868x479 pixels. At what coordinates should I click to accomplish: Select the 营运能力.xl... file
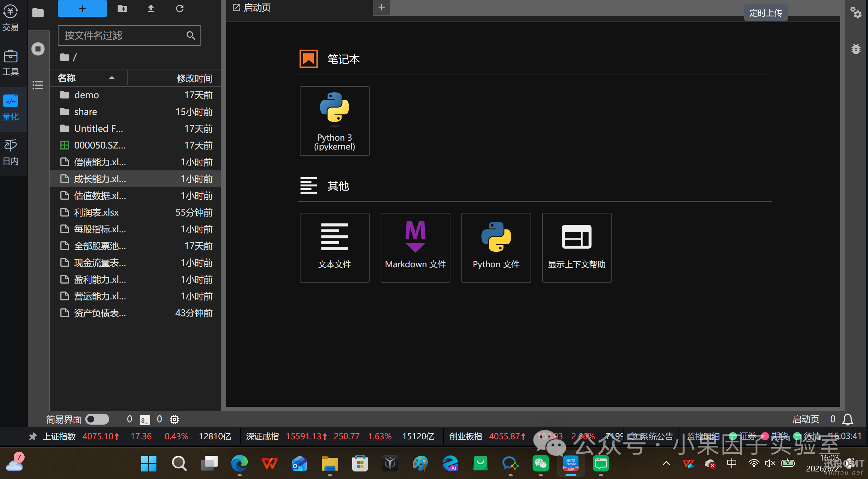(x=135, y=296)
